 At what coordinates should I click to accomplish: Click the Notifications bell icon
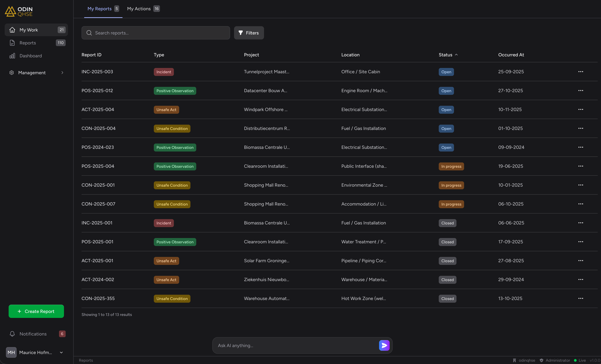pyautogui.click(x=12, y=334)
